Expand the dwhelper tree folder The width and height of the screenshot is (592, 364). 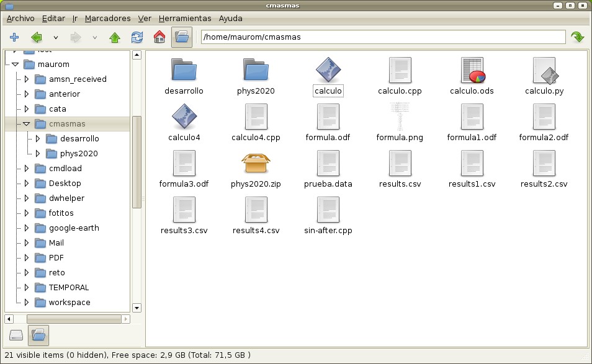27,198
